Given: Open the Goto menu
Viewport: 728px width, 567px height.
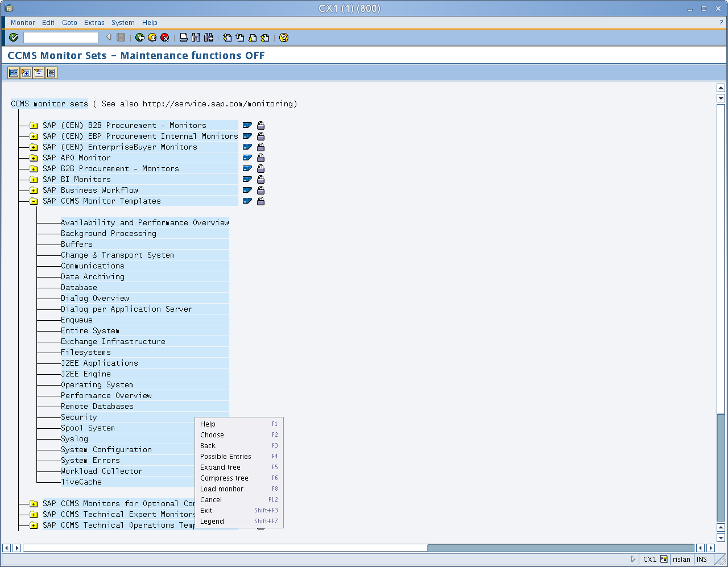Looking at the screenshot, I should pyautogui.click(x=69, y=23).
